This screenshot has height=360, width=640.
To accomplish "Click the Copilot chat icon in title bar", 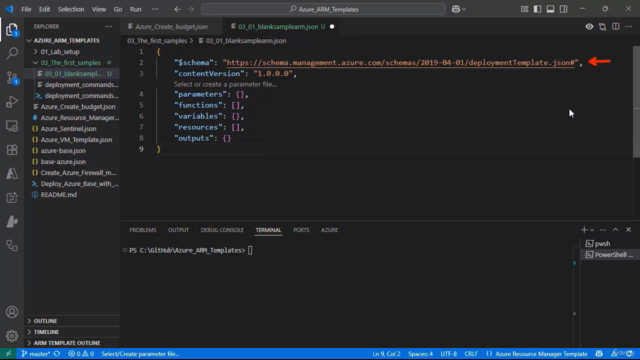I will 456,9.
